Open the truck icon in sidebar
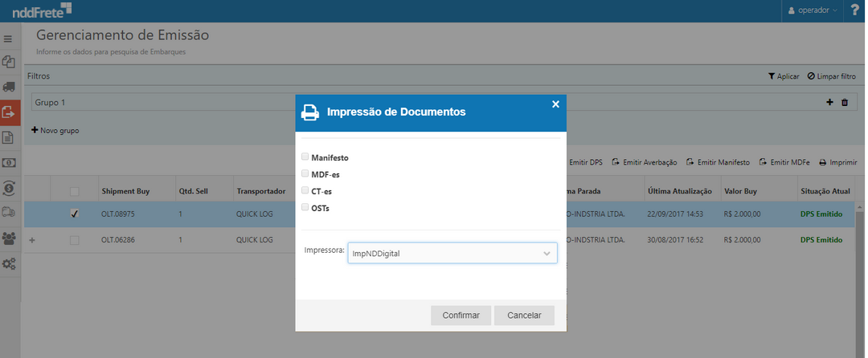868x358 pixels. tap(9, 87)
